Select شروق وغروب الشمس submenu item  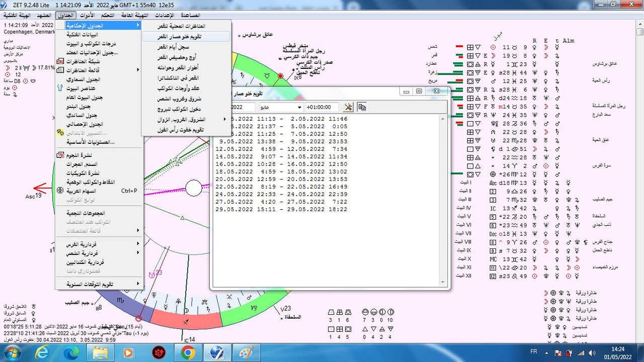point(186,99)
